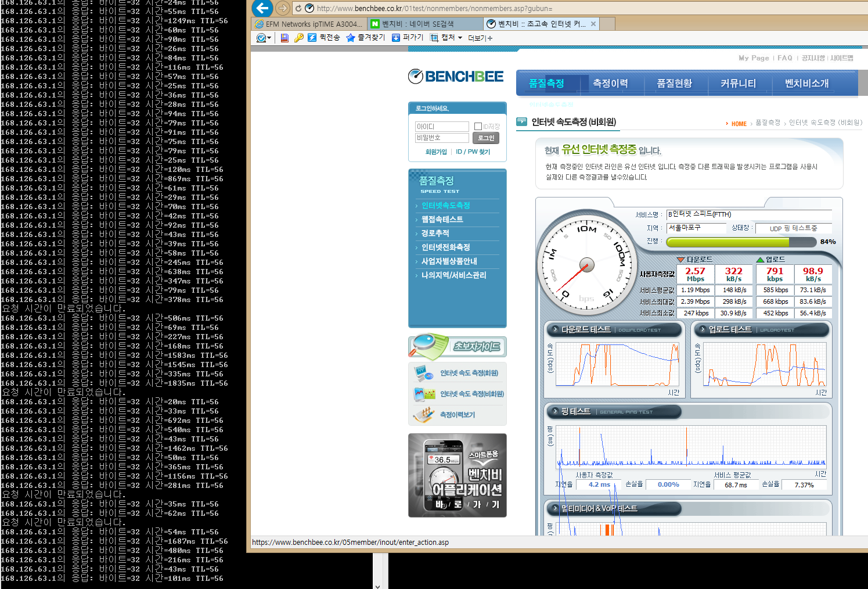Select 경로추적 in the sidebar menu

[x=435, y=234]
